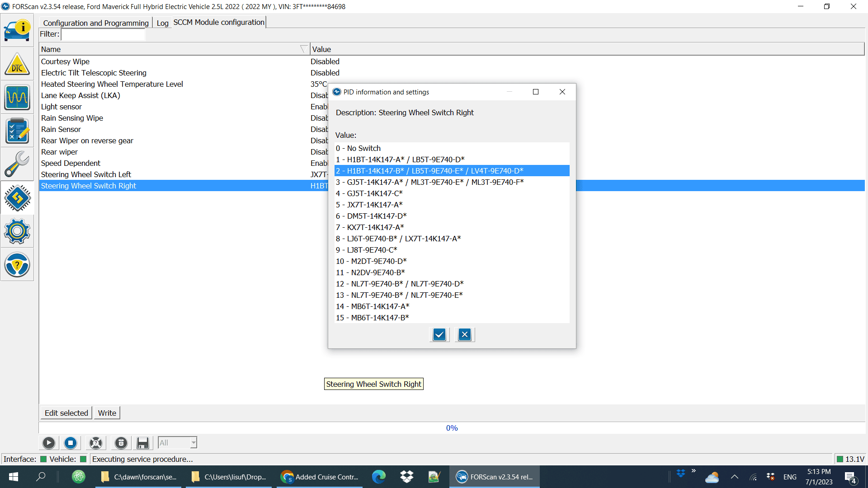Click the Write button
The height and width of the screenshot is (488, 868).
click(x=107, y=413)
